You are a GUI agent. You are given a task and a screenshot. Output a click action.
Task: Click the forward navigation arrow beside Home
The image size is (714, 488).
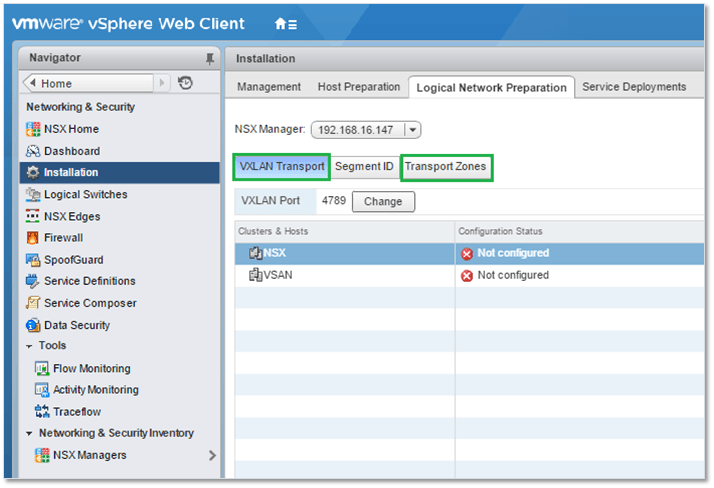pos(162,83)
